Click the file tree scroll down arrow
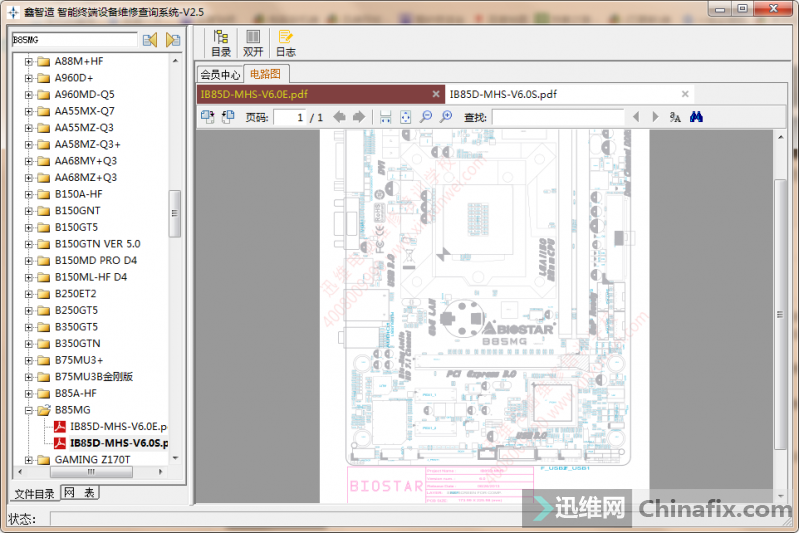Image resolution: width=799 pixels, height=533 pixels. coord(175,458)
